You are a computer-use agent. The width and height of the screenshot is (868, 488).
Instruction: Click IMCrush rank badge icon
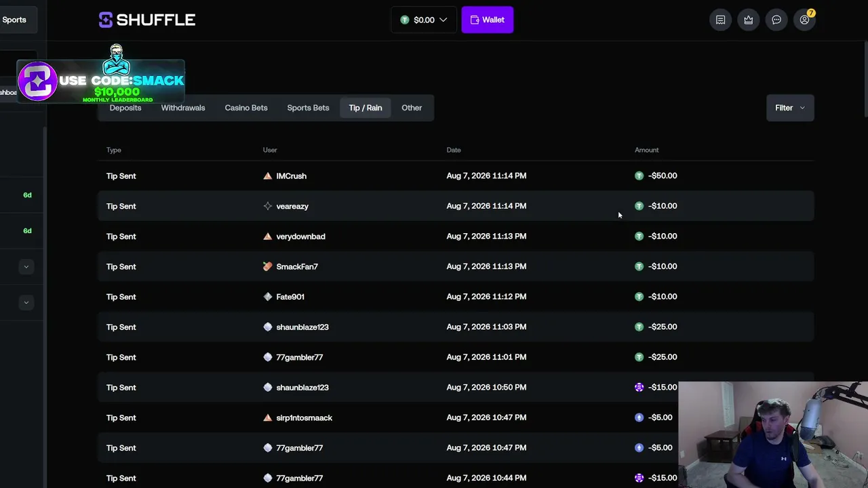[x=268, y=176]
